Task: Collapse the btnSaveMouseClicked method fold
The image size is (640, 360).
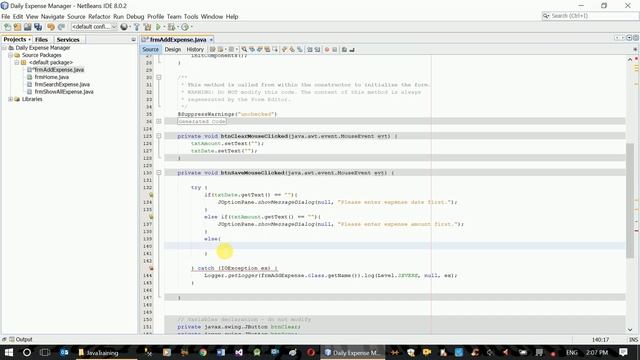Action: coord(159,173)
